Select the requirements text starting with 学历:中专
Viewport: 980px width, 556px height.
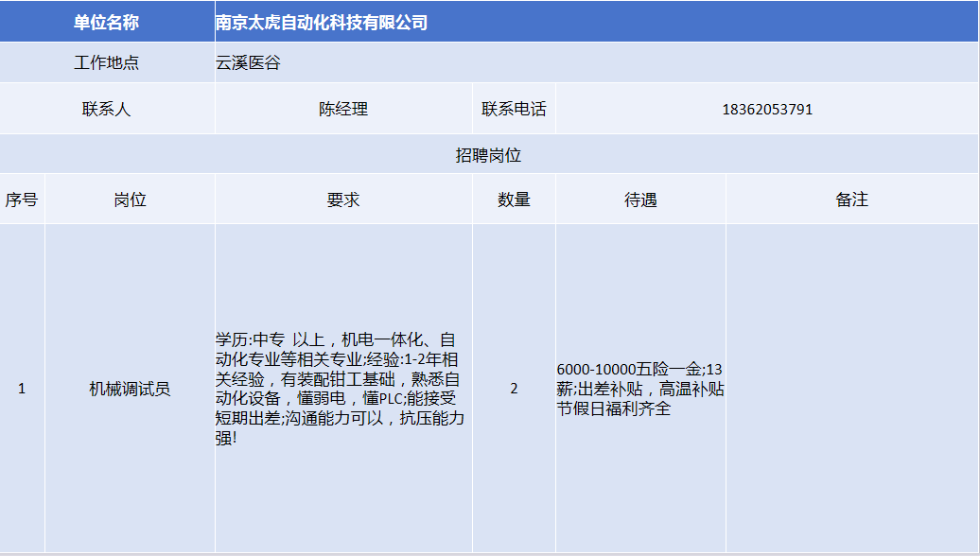pyautogui.click(x=342, y=389)
